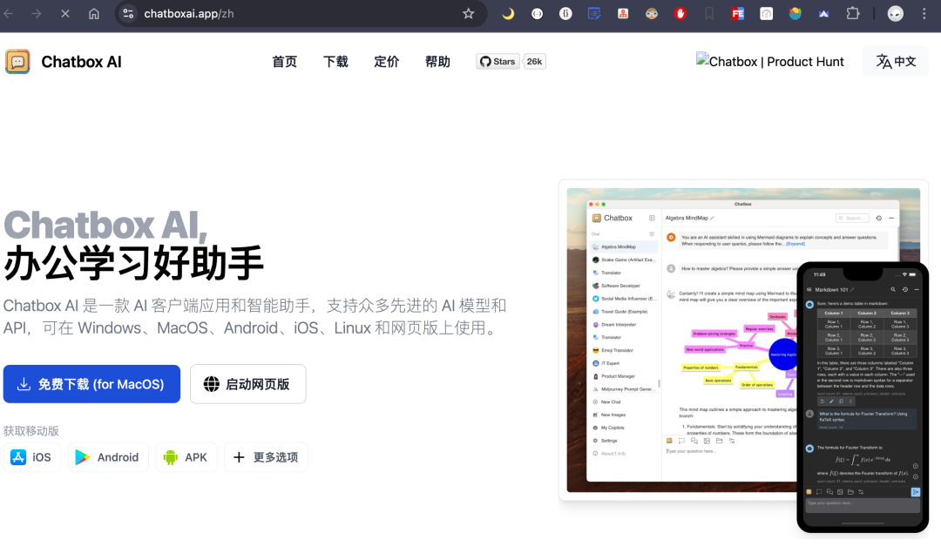The image size is (941, 560).
Task: Click the Android Google Play button
Action: pyautogui.click(x=107, y=457)
